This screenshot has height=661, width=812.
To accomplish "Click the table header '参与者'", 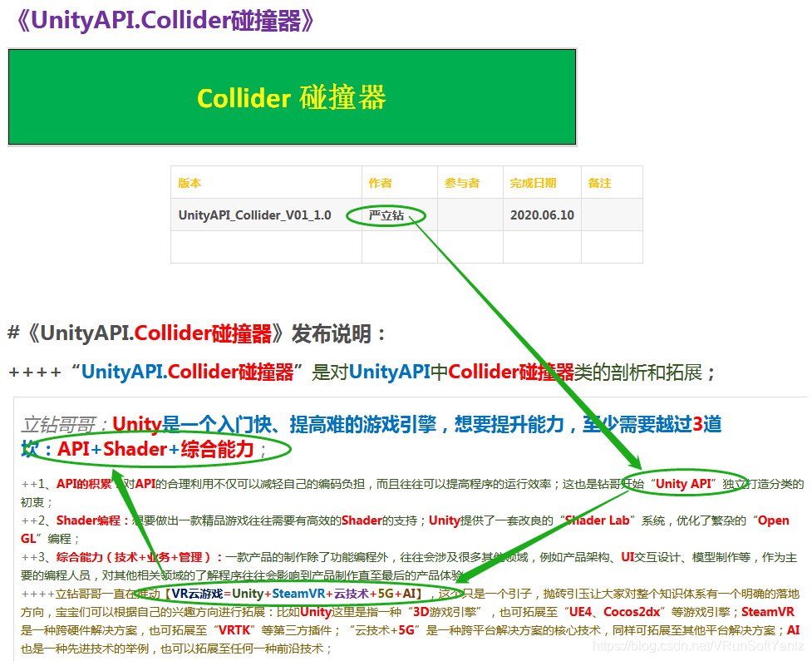I will coord(462,183).
